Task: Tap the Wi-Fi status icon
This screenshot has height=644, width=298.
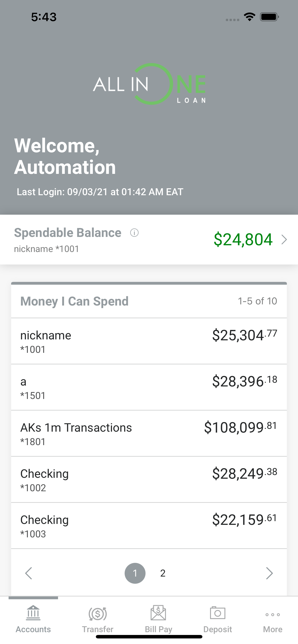Action: pyautogui.click(x=249, y=17)
